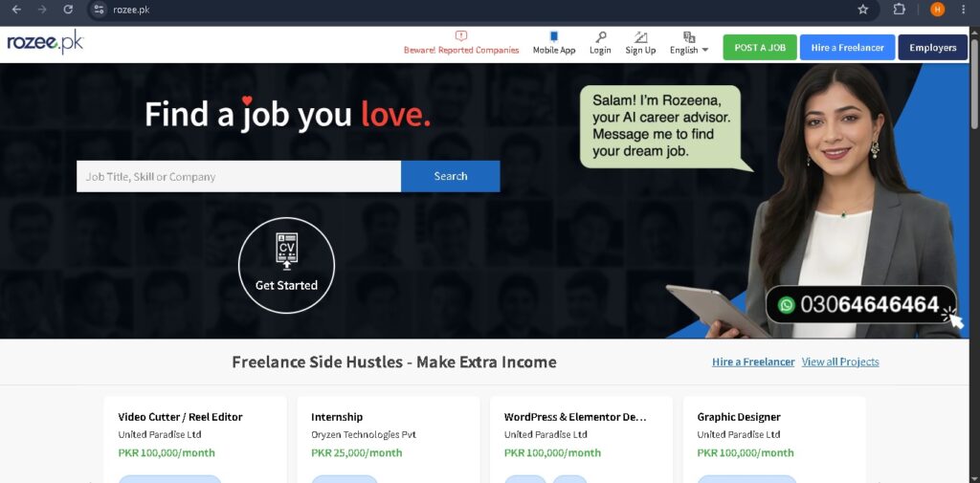Bookmark this page with the star icon
Image resolution: width=980 pixels, height=483 pixels.
coord(863,10)
